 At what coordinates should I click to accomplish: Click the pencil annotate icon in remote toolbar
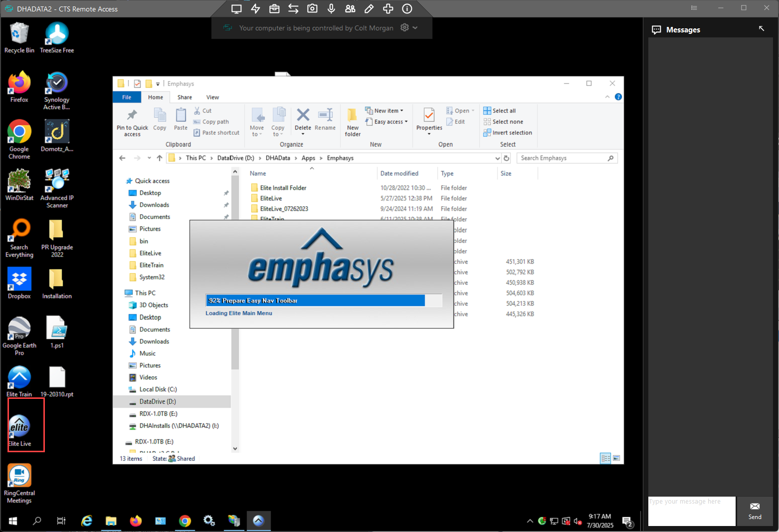369,8
